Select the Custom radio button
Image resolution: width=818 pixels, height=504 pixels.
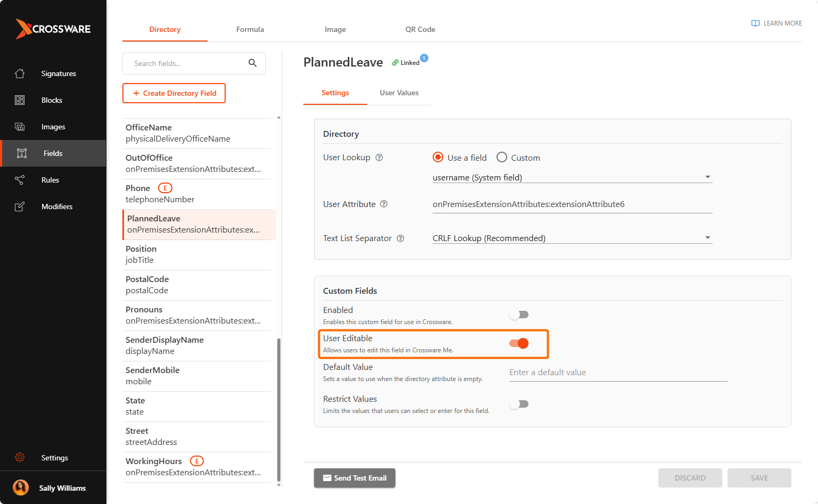[502, 157]
